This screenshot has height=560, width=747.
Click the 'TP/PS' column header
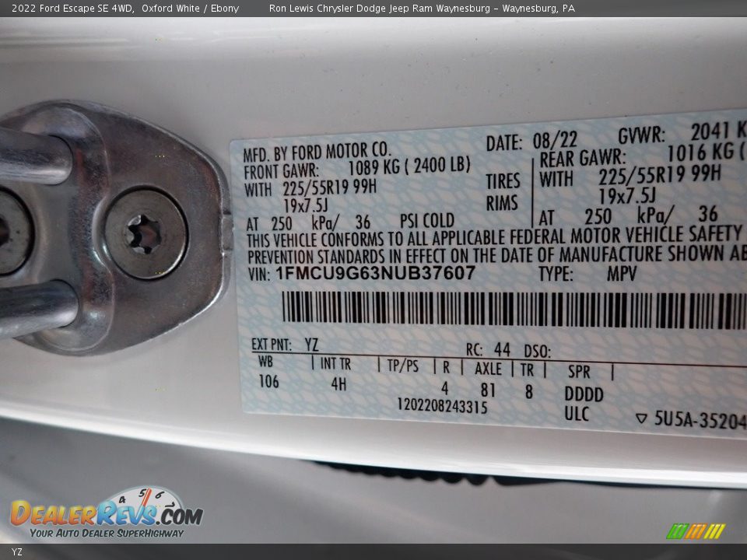point(402,366)
